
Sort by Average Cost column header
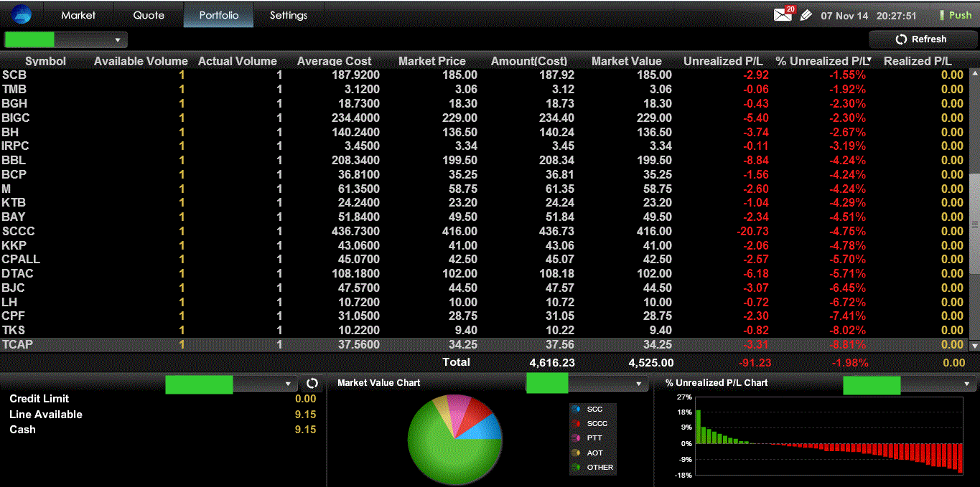pos(334,61)
